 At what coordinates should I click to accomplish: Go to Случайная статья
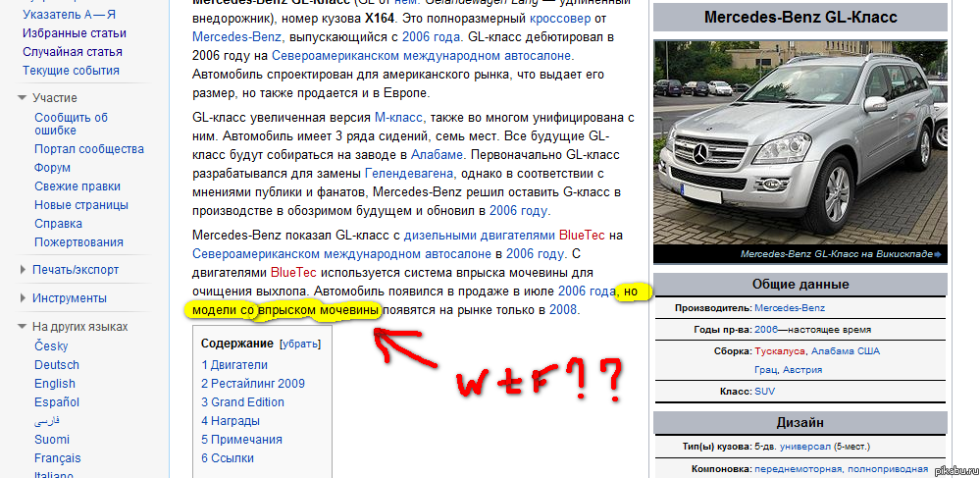tap(73, 51)
